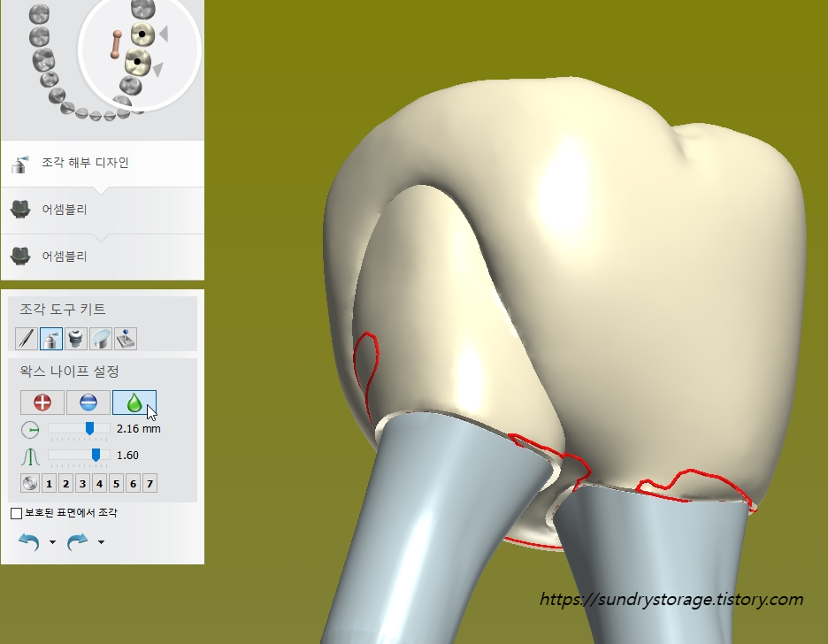Select the wax knife pencil tool
This screenshot has width=828, height=644.
point(27,339)
